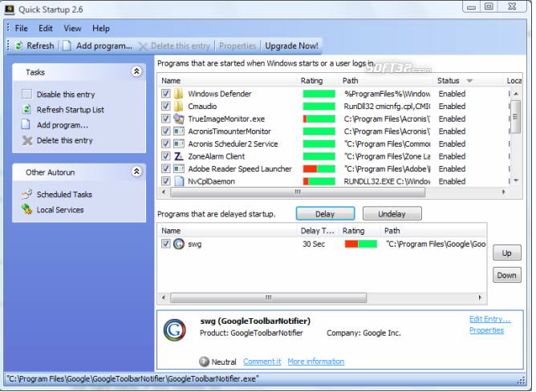Click the startup list scroll right arrow
Image resolution: width=536 pixels, height=392 pixels.
pos(503,192)
